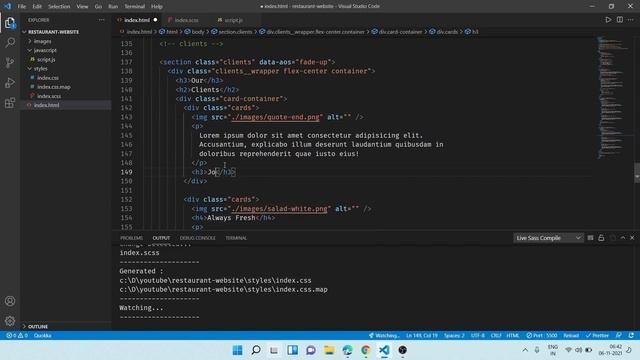Collapse the RESTAURANT-WEBSITE folder root
Screen dimensions: 640x360
53,32
